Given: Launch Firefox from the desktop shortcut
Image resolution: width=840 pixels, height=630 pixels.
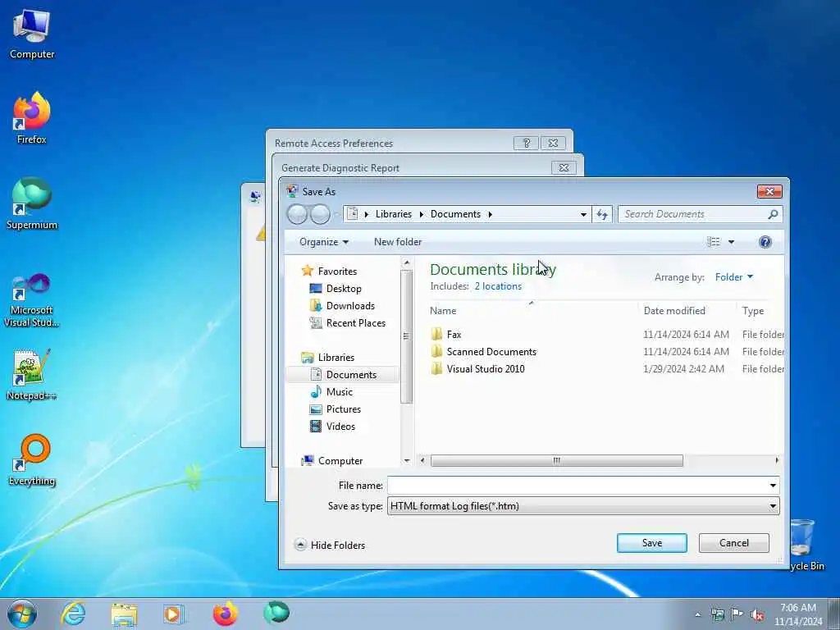Looking at the screenshot, I should click(x=32, y=118).
